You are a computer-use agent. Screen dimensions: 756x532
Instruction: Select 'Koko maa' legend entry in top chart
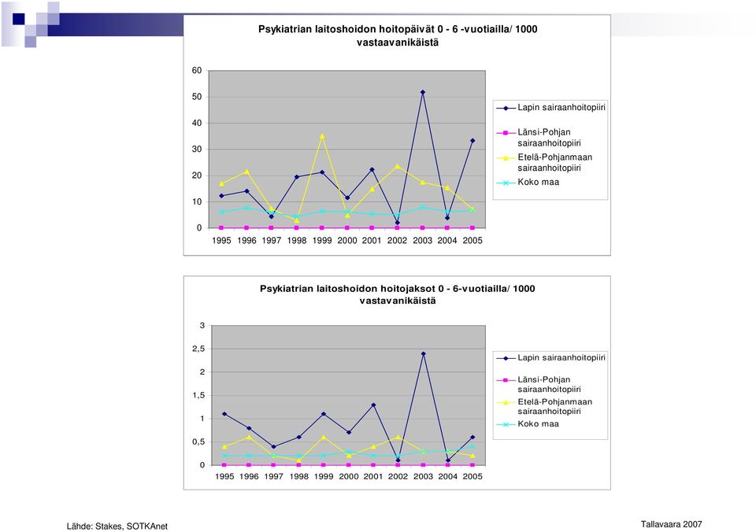pyautogui.click(x=528, y=182)
